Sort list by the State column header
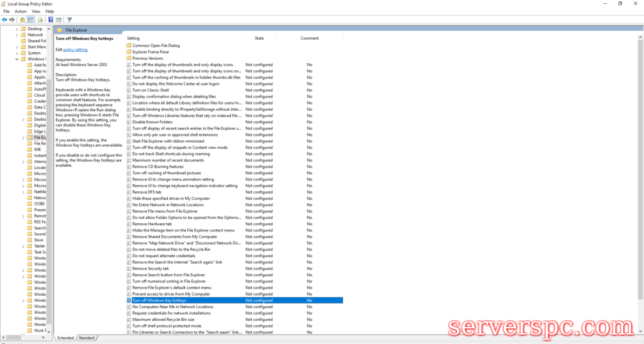 [x=259, y=38]
